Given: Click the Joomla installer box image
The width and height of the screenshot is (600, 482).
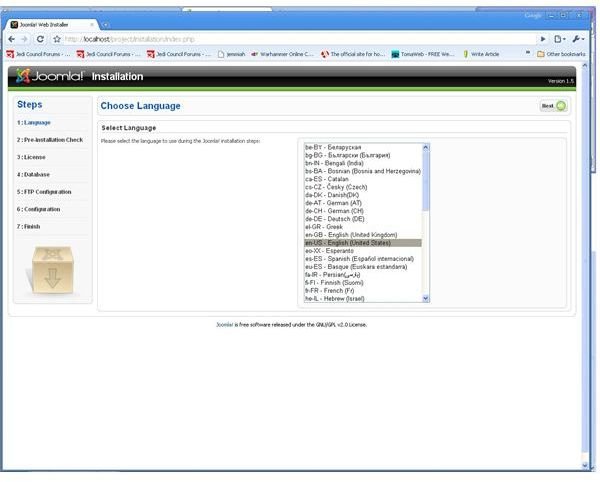Looking at the screenshot, I should click(x=52, y=270).
